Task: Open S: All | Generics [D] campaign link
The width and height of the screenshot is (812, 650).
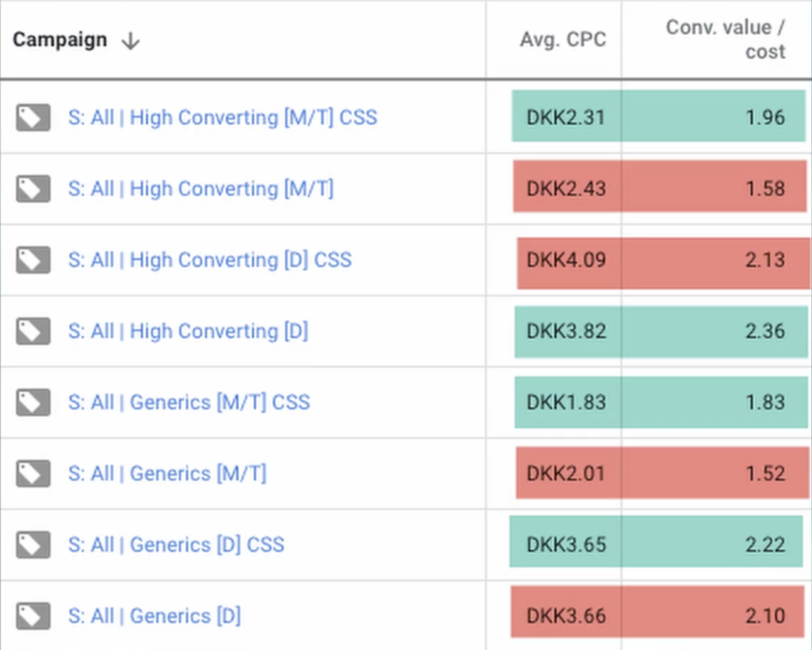Action: [154, 616]
